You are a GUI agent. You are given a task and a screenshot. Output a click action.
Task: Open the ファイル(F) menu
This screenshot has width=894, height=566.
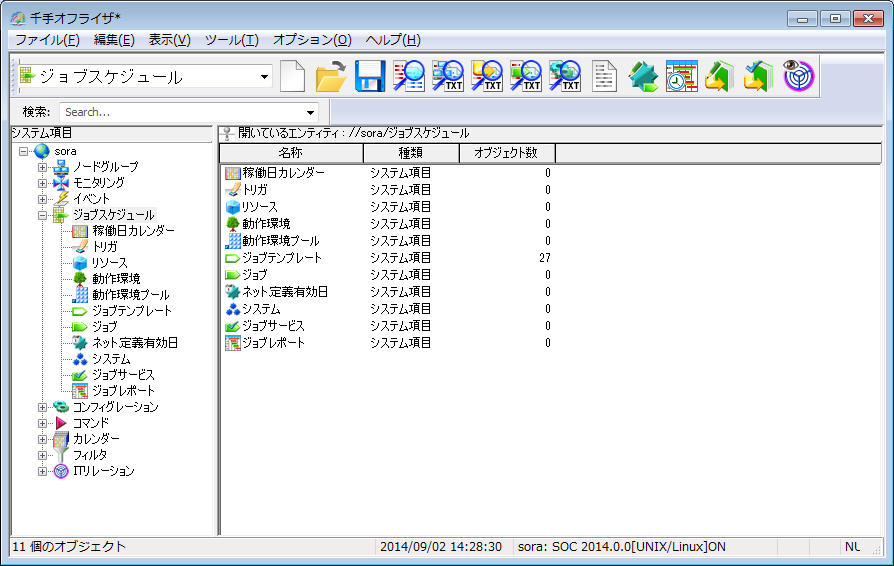(x=47, y=40)
